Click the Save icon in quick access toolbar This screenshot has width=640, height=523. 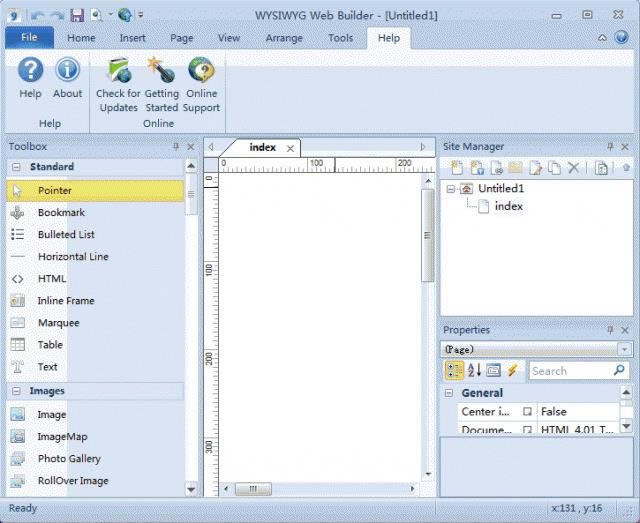pyautogui.click(x=76, y=15)
